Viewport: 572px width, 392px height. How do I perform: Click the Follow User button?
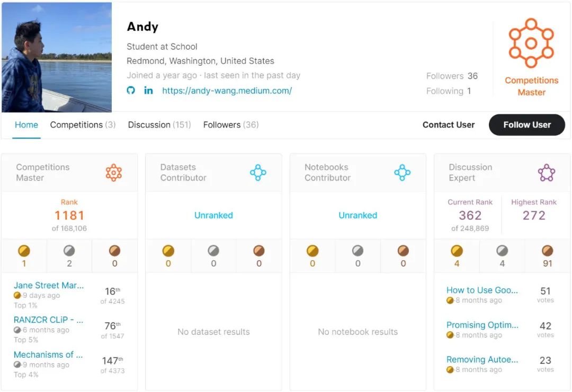click(527, 125)
